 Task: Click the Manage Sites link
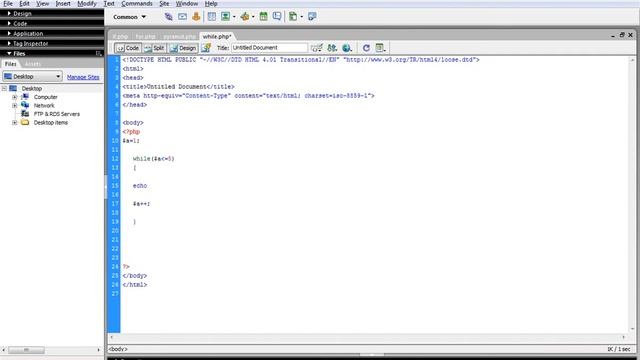83,77
